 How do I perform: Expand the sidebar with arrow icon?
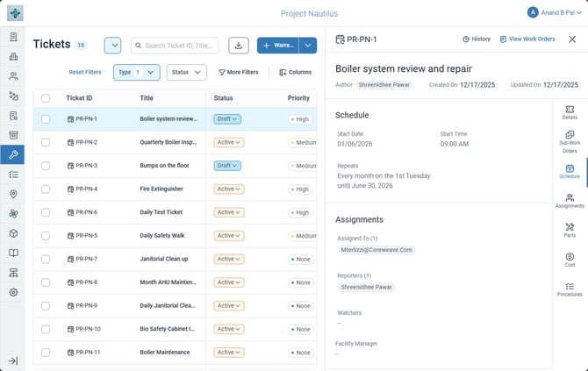click(13, 360)
